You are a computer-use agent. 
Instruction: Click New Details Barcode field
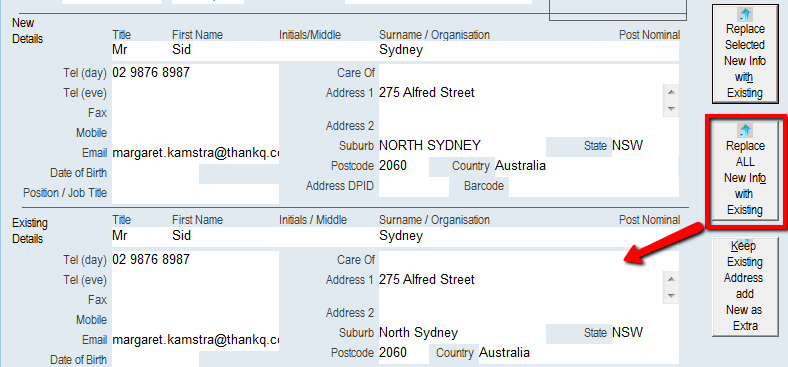(x=594, y=187)
